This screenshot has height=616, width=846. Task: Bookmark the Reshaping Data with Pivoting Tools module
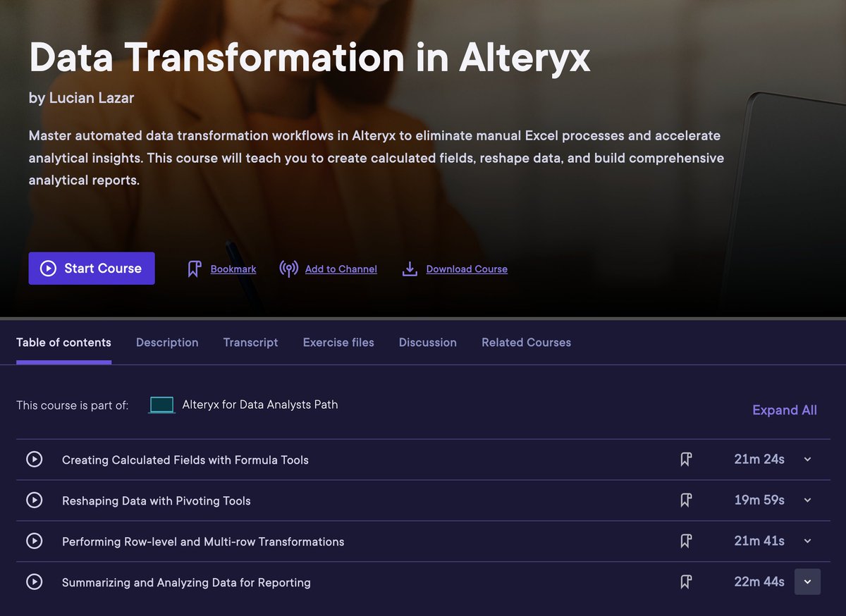pyautogui.click(x=686, y=500)
